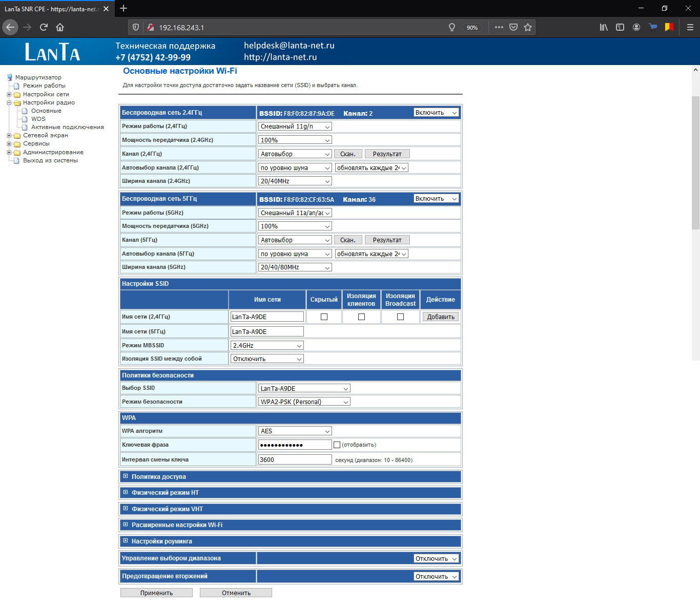
Task: Click Добавить to add SSID
Action: point(441,317)
